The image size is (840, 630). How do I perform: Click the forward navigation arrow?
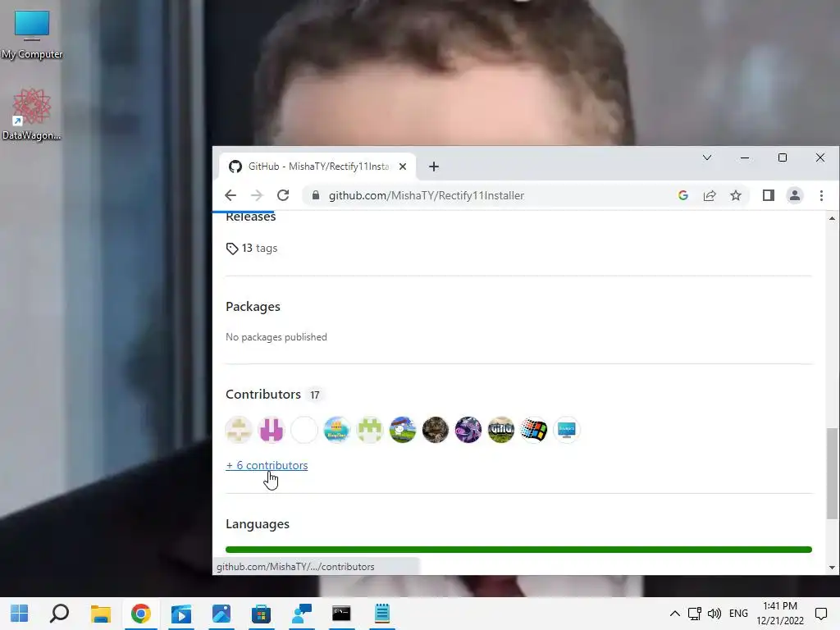click(x=257, y=195)
